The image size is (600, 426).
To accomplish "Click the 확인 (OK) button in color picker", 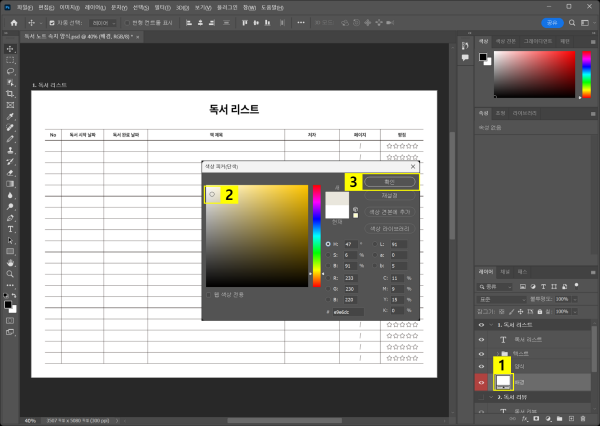I will tap(390, 182).
